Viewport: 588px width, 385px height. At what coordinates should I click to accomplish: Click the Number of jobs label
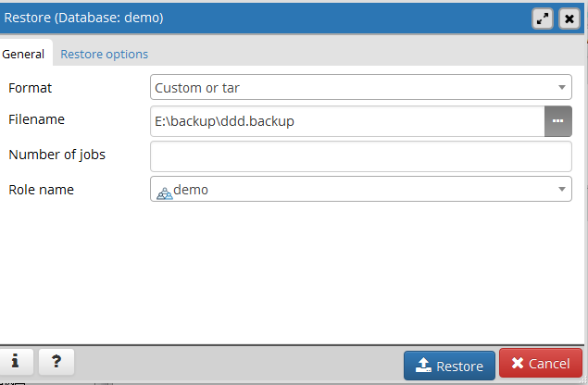[x=57, y=155]
